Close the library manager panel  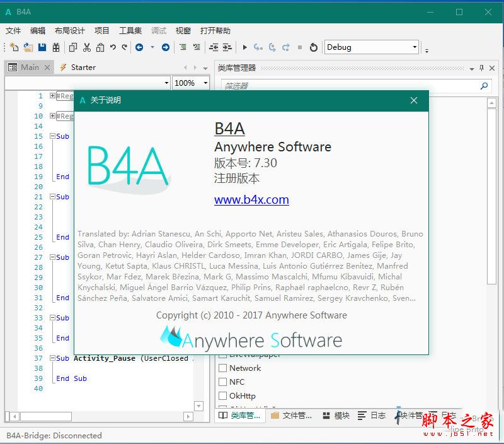tap(492, 68)
